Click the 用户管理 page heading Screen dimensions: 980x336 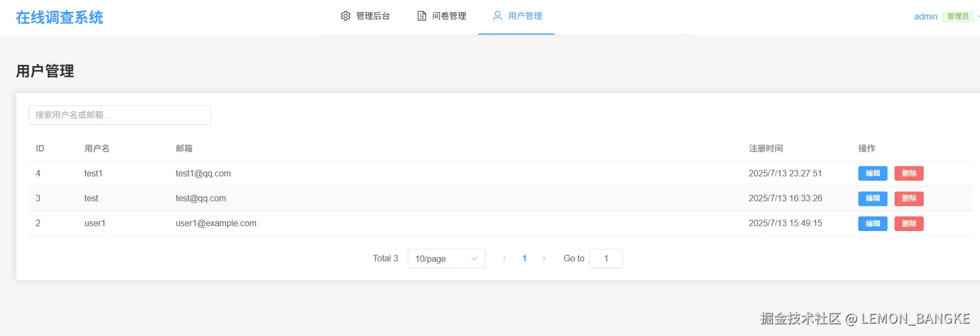45,71
